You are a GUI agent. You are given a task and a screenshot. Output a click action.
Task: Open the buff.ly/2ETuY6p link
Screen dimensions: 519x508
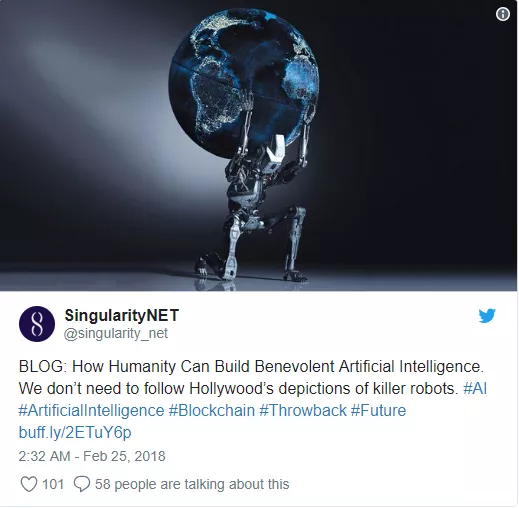(75, 432)
